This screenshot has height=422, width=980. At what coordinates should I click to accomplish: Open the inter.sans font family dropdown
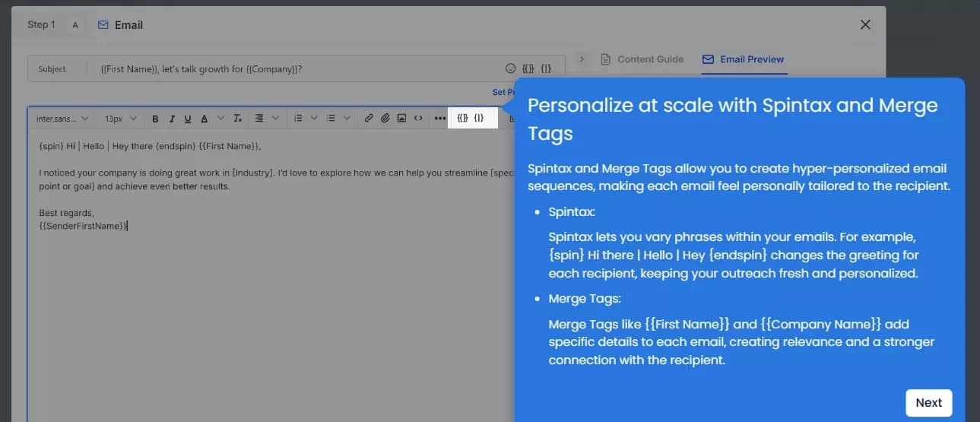click(62, 119)
